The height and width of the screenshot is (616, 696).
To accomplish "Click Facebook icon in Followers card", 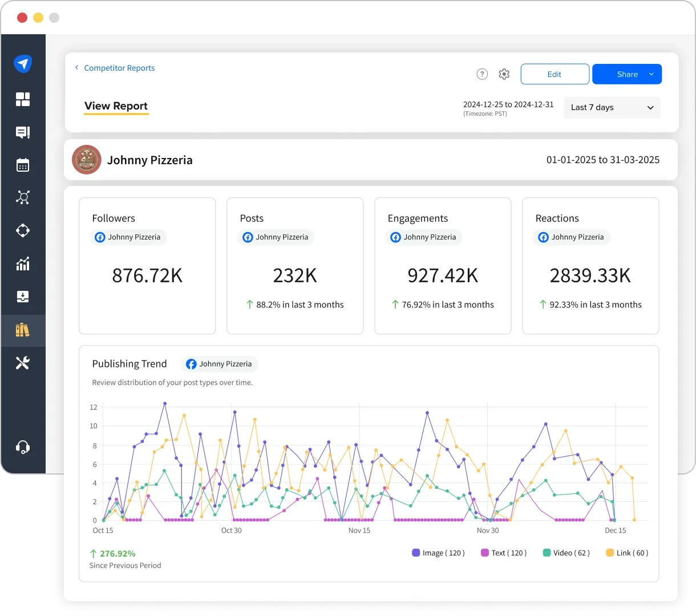I will point(100,237).
